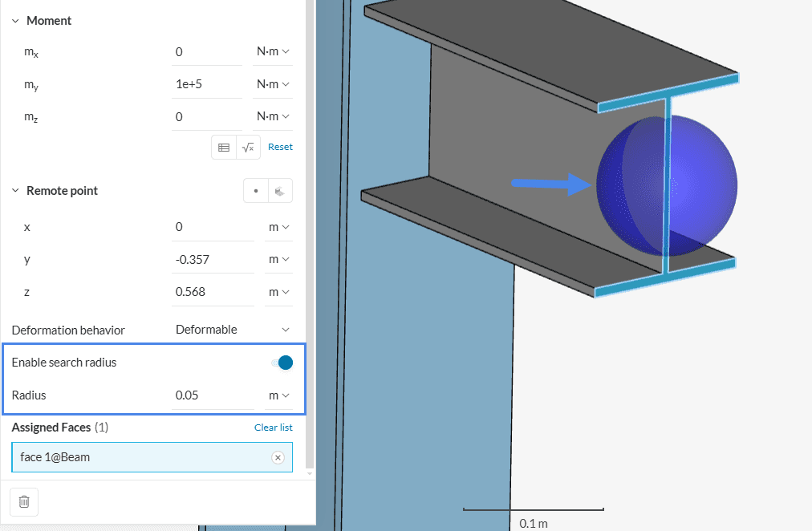Click the Radius value input field
This screenshot has height=531, width=812.
[213, 395]
